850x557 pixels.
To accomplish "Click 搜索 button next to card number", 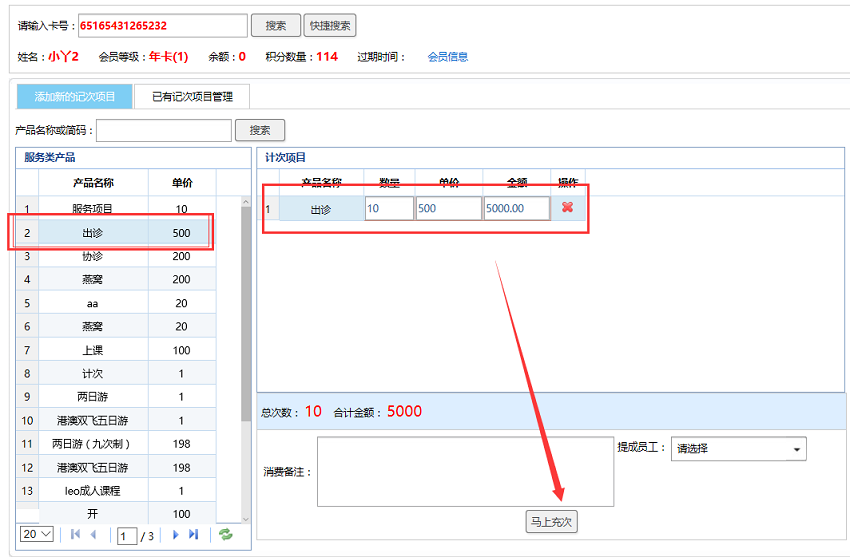I will coord(275,26).
